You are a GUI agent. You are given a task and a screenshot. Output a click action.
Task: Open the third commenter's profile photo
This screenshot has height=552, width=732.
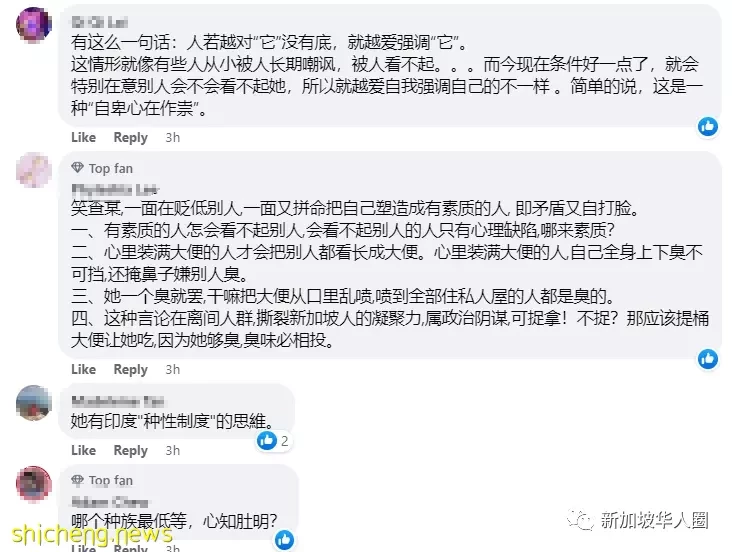coord(34,403)
